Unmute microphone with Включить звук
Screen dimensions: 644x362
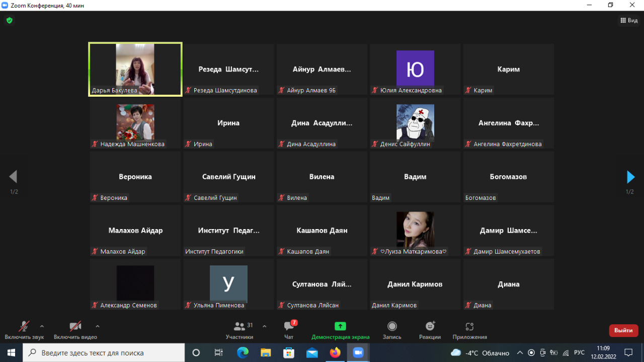point(24,326)
